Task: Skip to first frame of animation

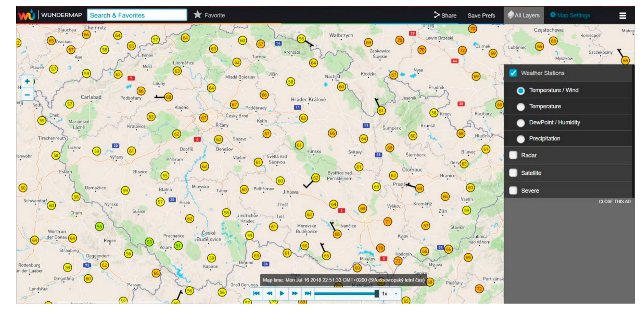Action: [x=256, y=293]
